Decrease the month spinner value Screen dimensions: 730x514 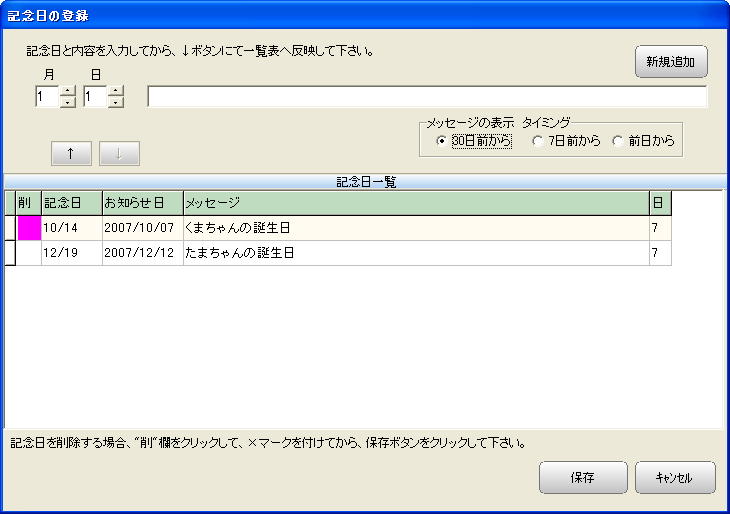pyautogui.click(x=68, y=102)
